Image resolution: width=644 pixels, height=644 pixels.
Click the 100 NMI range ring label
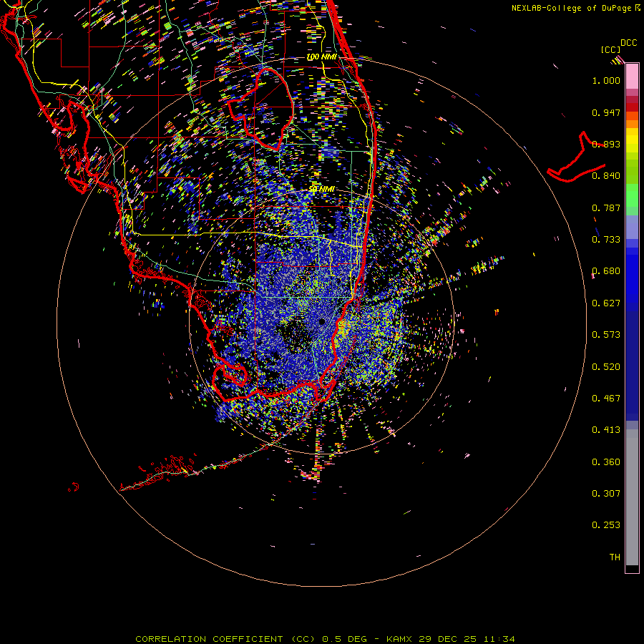click(321, 57)
